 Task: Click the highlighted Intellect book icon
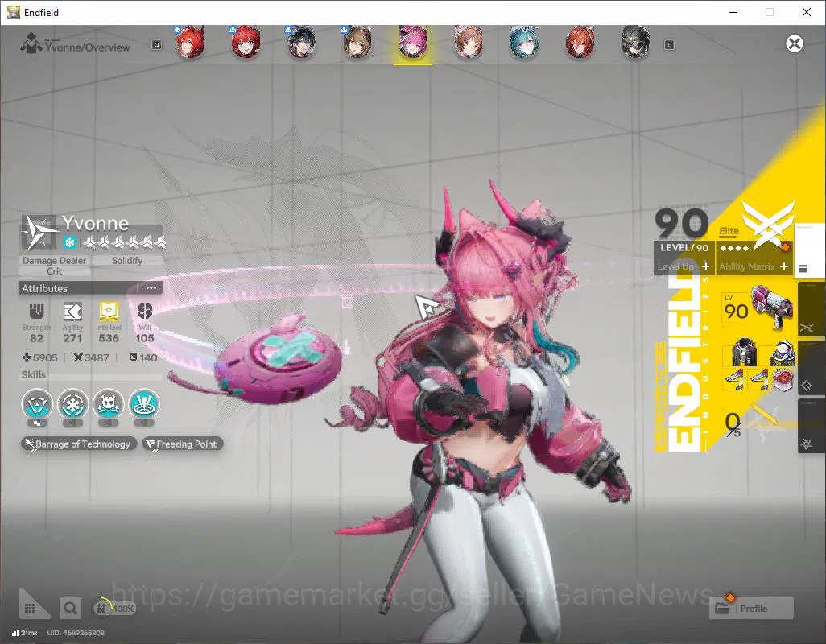[109, 312]
